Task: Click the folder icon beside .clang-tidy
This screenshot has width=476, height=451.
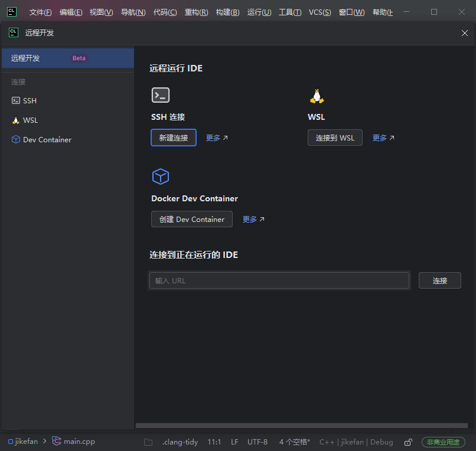Action: [148, 442]
